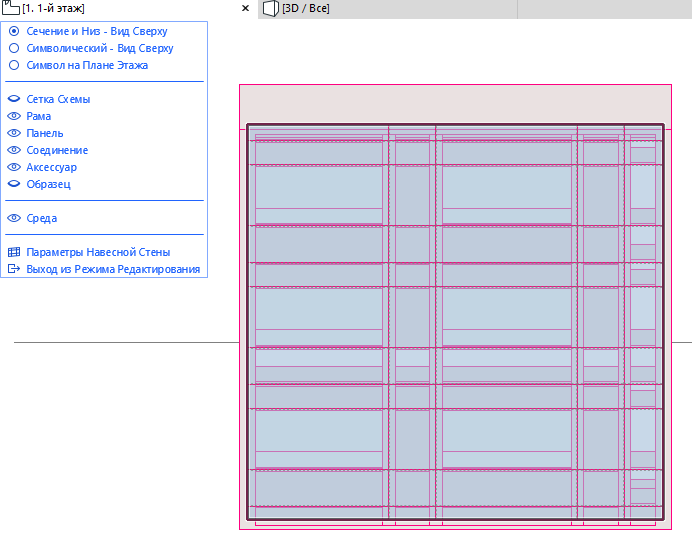Click the Образец label

point(49,184)
